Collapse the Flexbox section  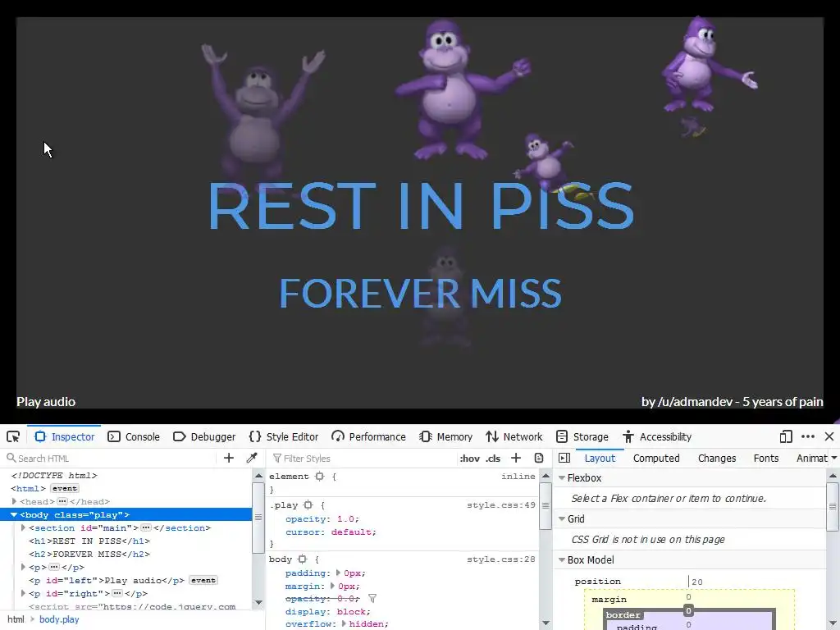tap(562, 478)
